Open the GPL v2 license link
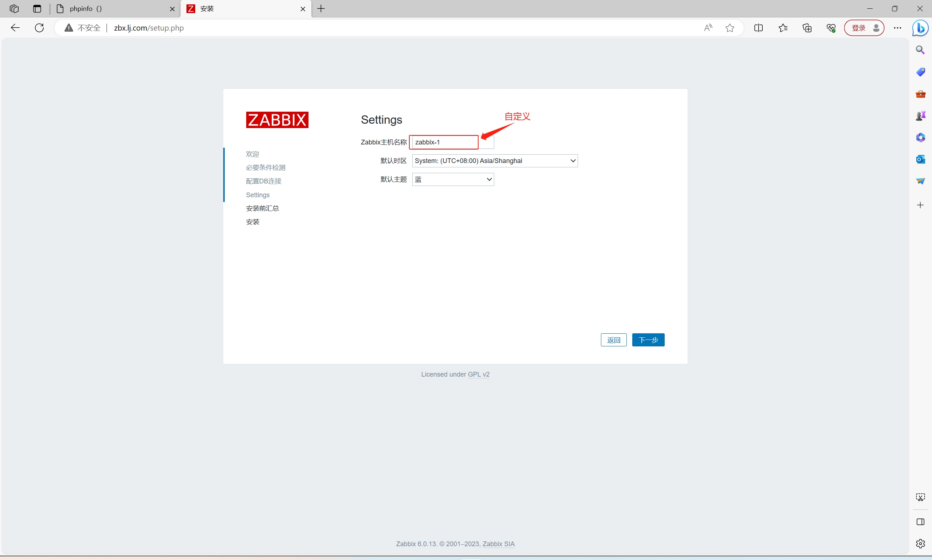This screenshot has height=560, width=932. coord(478,374)
